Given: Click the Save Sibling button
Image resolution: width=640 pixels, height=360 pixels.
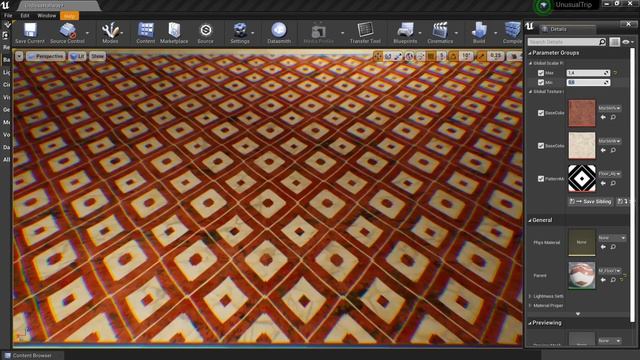Looking at the screenshot, I should (x=591, y=202).
